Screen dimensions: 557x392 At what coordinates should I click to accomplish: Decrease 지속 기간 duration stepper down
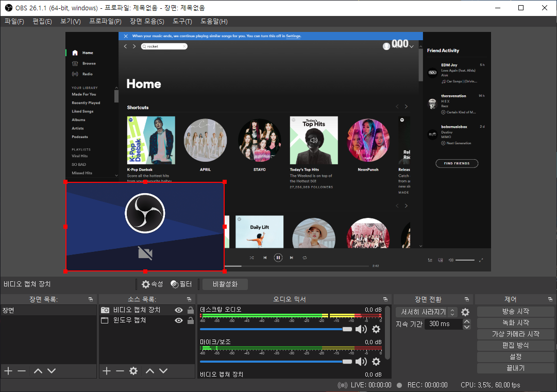click(467, 327)
